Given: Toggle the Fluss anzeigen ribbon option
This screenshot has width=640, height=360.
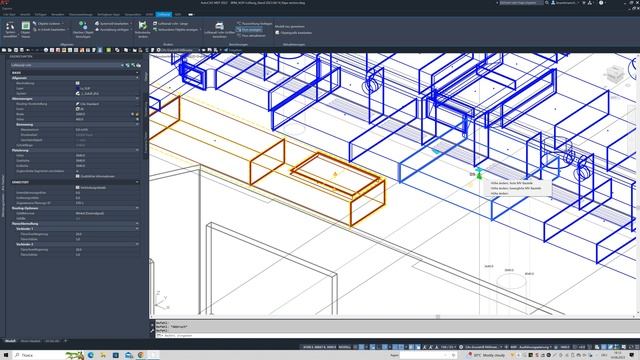Looking at the screenshot, I should (x=249, y=29).
